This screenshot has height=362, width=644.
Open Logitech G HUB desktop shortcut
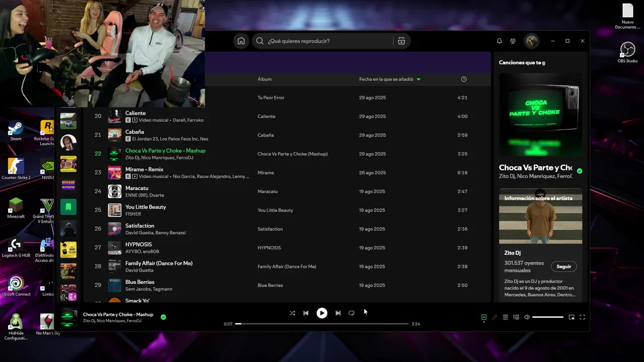[16, 247]
